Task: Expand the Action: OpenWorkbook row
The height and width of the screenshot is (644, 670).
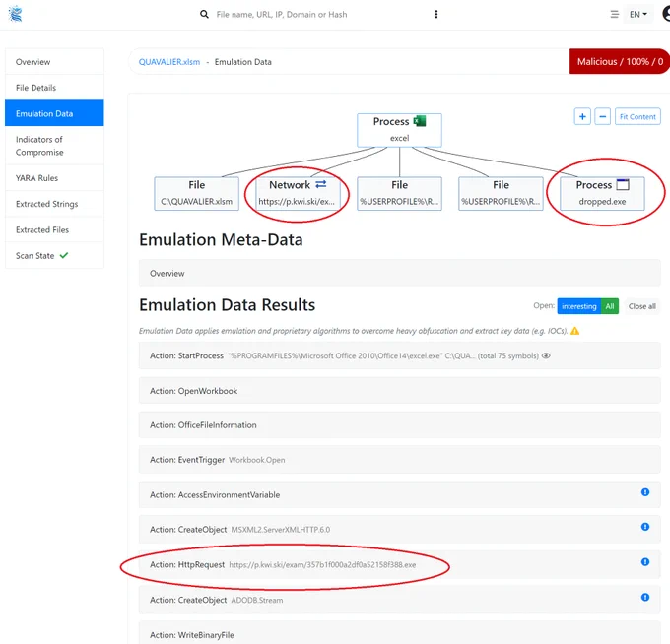Action: pyautogui.click(x=399, y=390)
